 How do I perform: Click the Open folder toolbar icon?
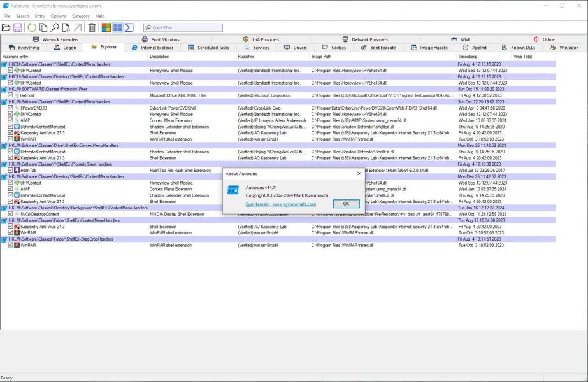pyautogui.click(x=6, y=27)
